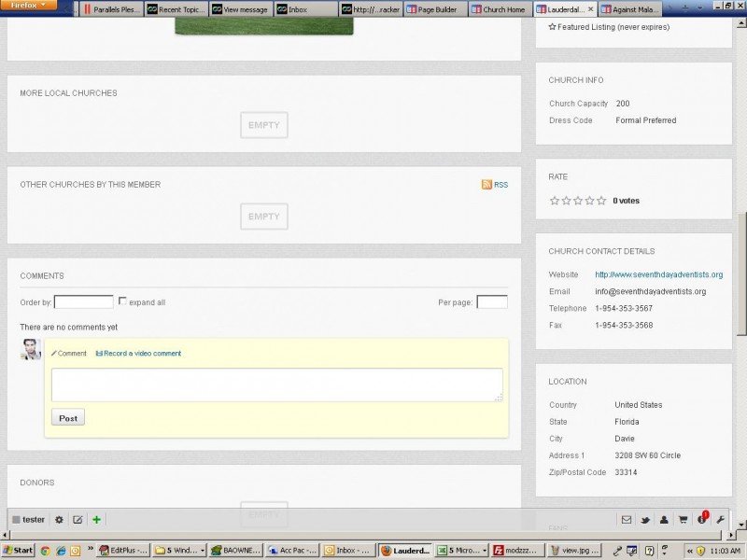Viewport: 747px width, 560px height.
Task: Switch to BAOWNE... taskbar window
Action: click(235, 550)
